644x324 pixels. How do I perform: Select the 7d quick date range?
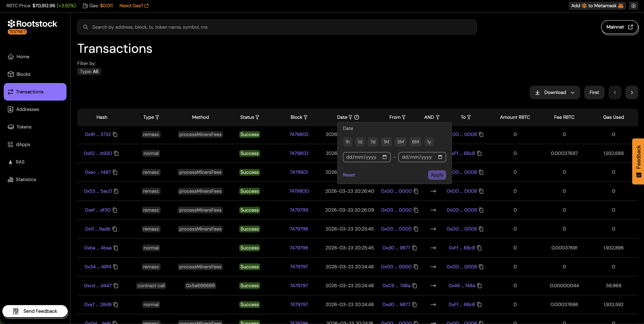pos(373,142)
